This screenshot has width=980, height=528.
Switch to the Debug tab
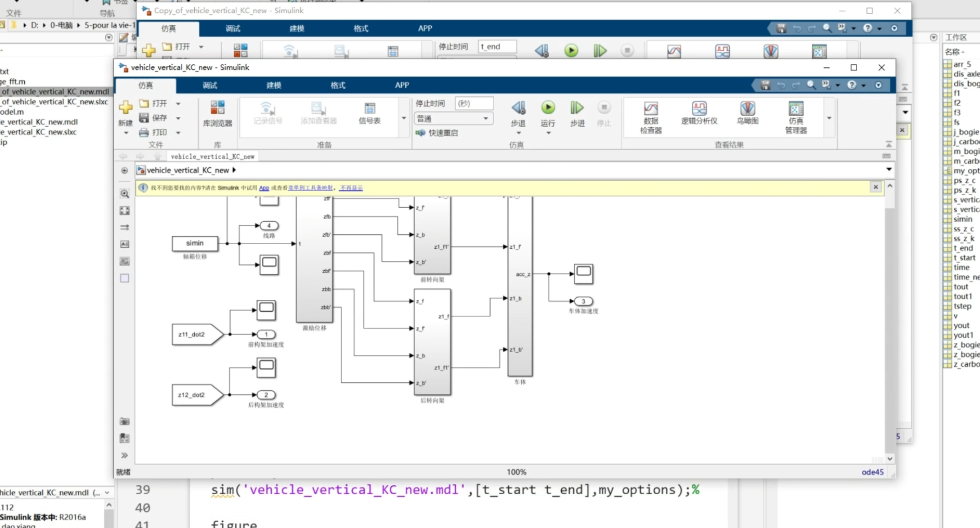click(x=210, y=85)
